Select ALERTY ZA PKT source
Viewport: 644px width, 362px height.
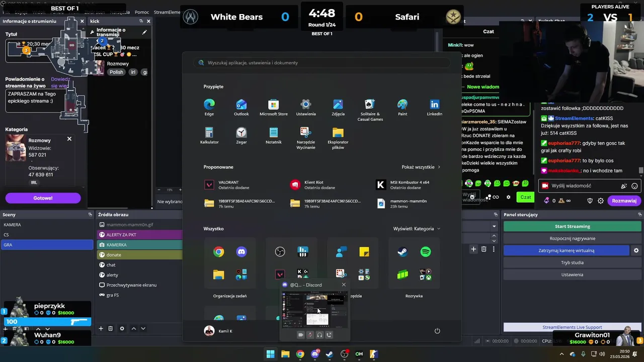pos(140,235)
